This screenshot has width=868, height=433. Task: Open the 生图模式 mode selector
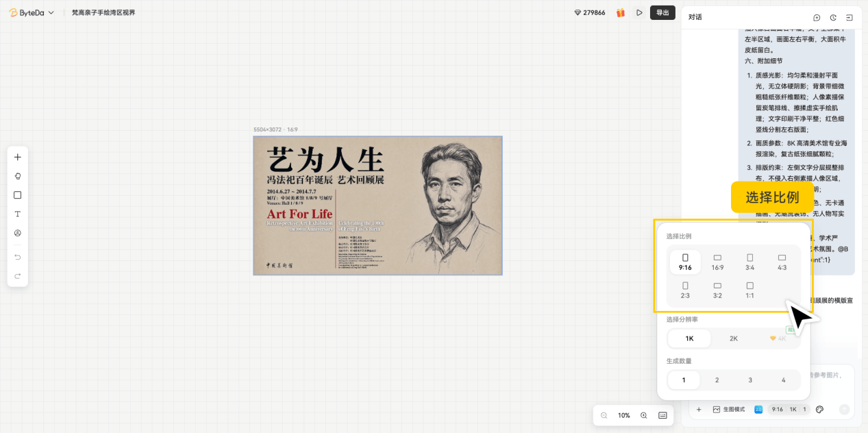click(x=729, y=409)
